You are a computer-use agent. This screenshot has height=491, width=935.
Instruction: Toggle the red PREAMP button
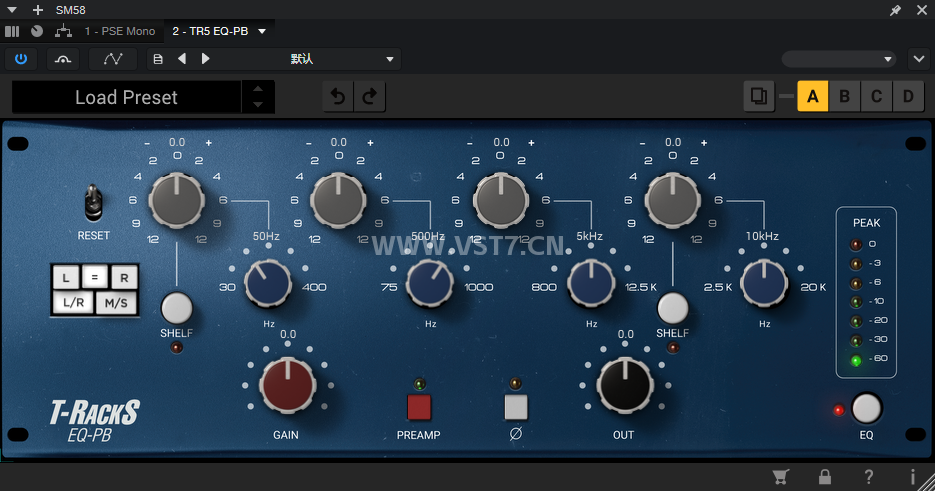pos(419,407)
